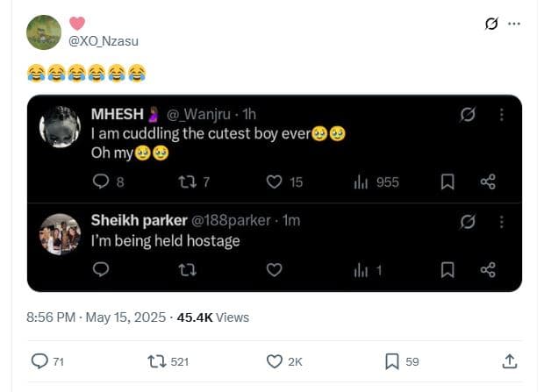Open Sheikh parker's avatar image
Image resolution: width=544 pixels, height=392 pixels.
[60, 234]
